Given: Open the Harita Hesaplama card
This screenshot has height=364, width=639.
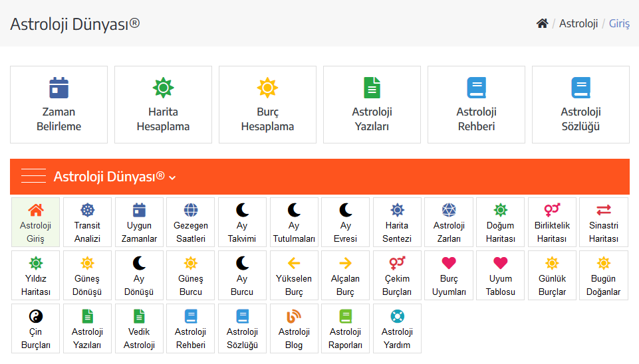Looking at the screenshot, I should click(164, 105).
